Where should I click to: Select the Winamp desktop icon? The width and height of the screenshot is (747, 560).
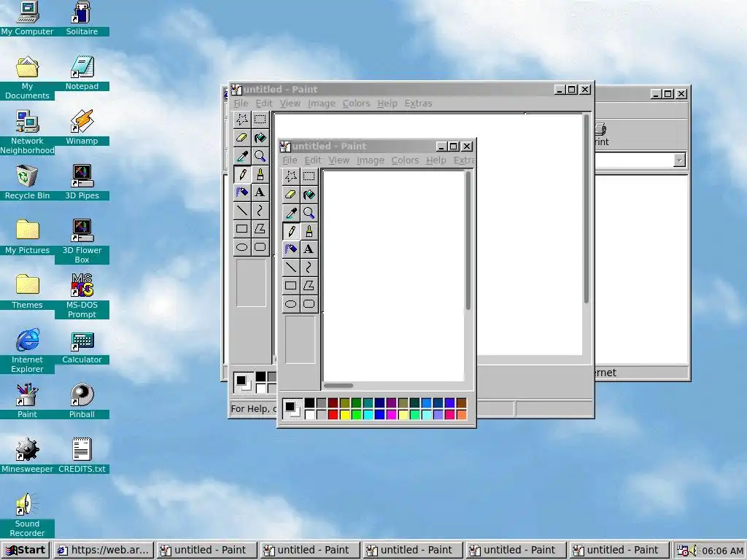pyautogui.click(x=82, y=127)
